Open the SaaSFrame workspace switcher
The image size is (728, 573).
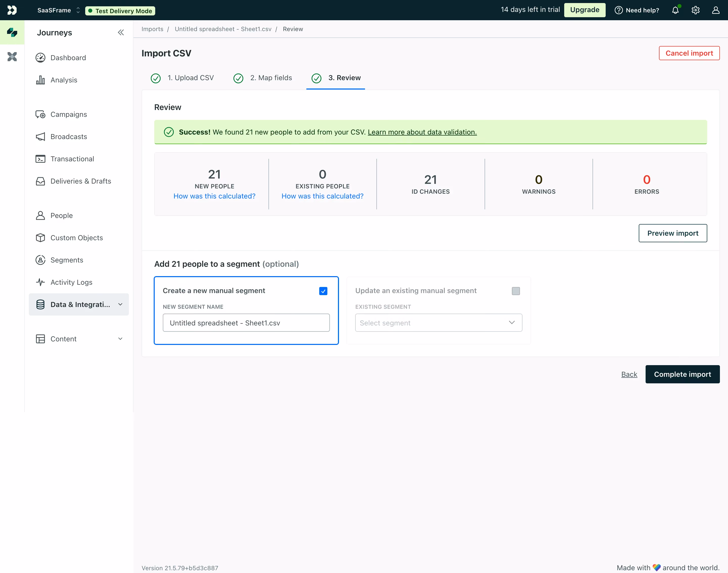pyautogui.click(x=58, y=10)
